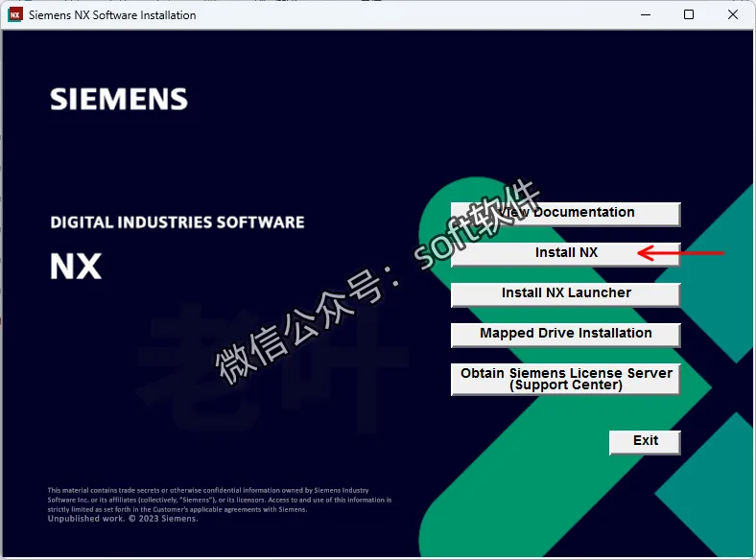This screenshot has height=560, width=756.
Task: Maximize the installation window
Action: tap(689, 15)
